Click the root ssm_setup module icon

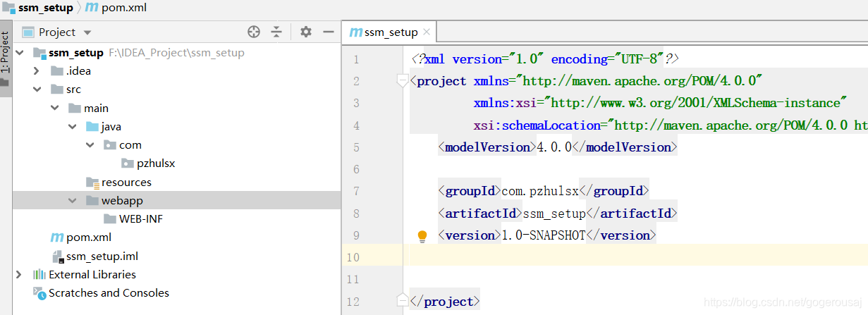coord(39,53)
